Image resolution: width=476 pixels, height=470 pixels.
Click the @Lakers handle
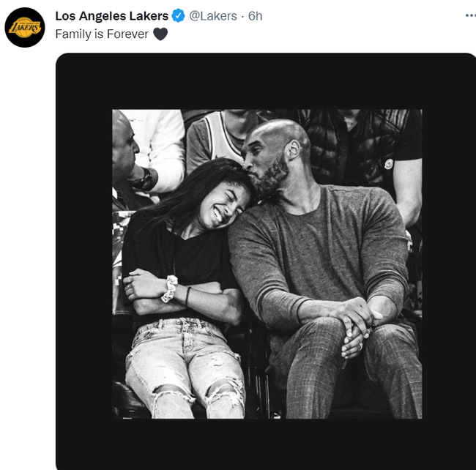(213, 16)
